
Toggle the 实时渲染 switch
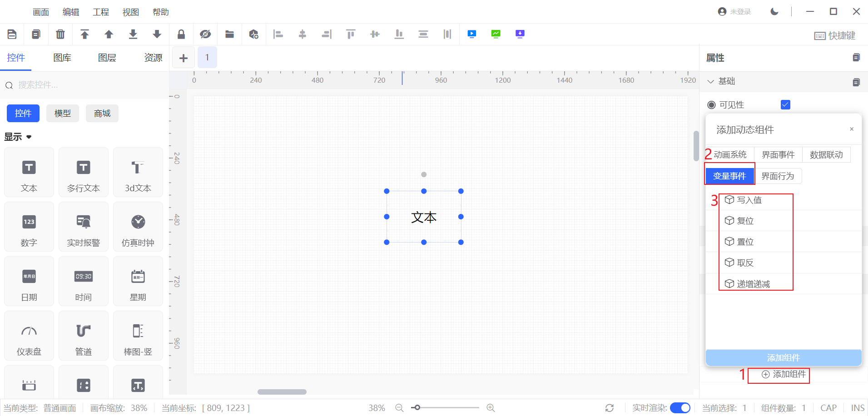[680, 408]
